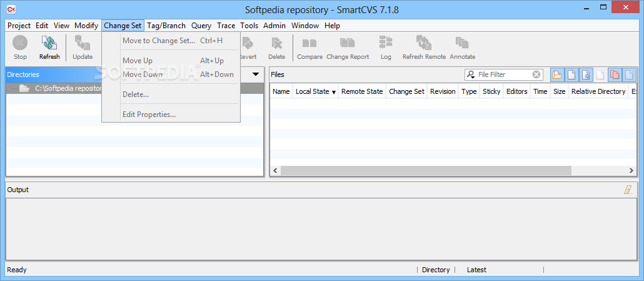
Task: Click the clear icon in File Filter
Action: tap(536, 74)
